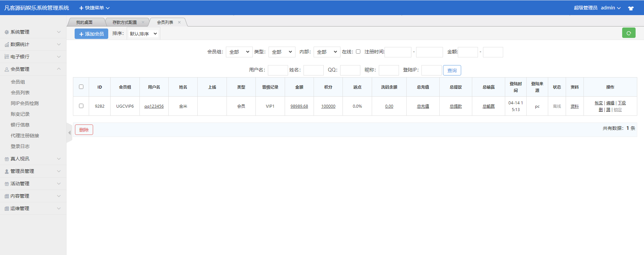
Task: Click the 用户名 search input field
Action: (278, 70)
